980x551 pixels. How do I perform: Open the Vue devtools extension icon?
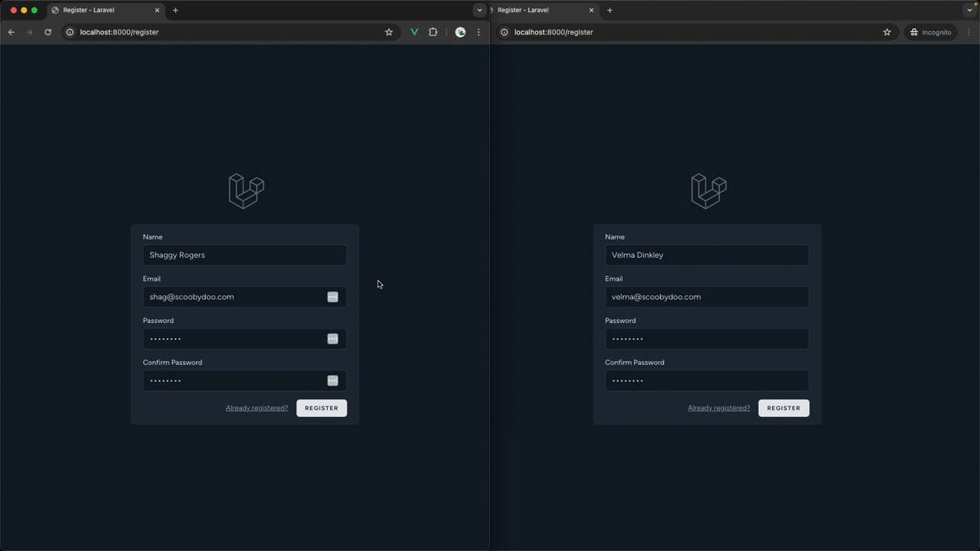[x=414, y=32]
